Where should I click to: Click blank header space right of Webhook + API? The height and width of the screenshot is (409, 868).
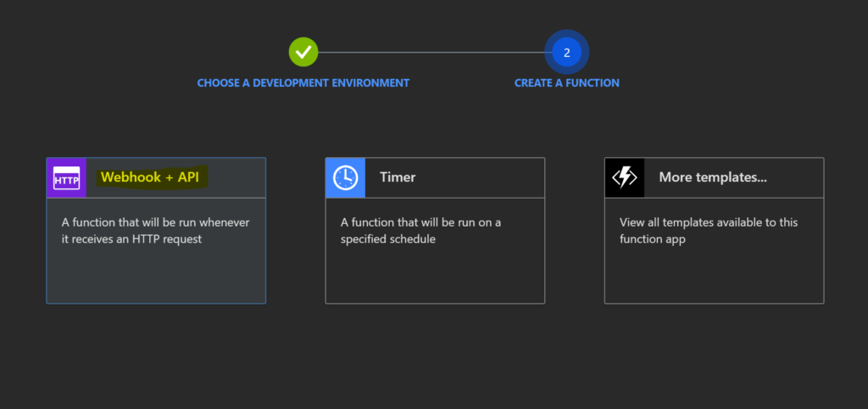point(237,178)
